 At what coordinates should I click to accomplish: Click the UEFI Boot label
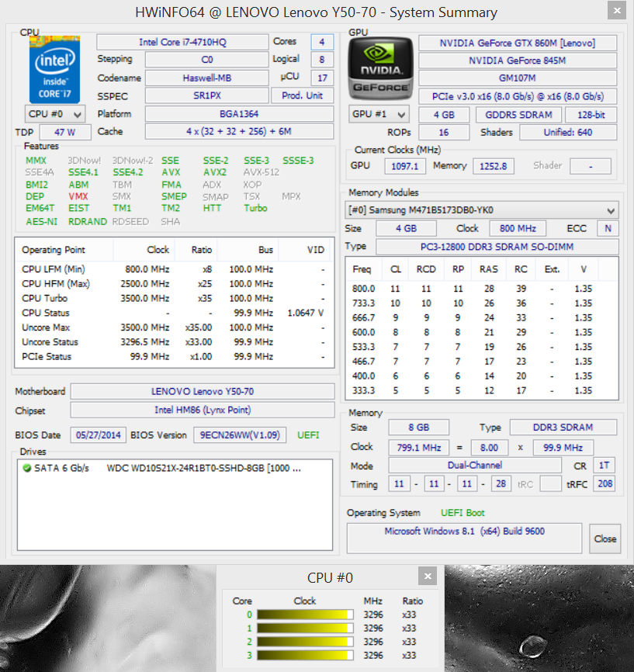463,513
